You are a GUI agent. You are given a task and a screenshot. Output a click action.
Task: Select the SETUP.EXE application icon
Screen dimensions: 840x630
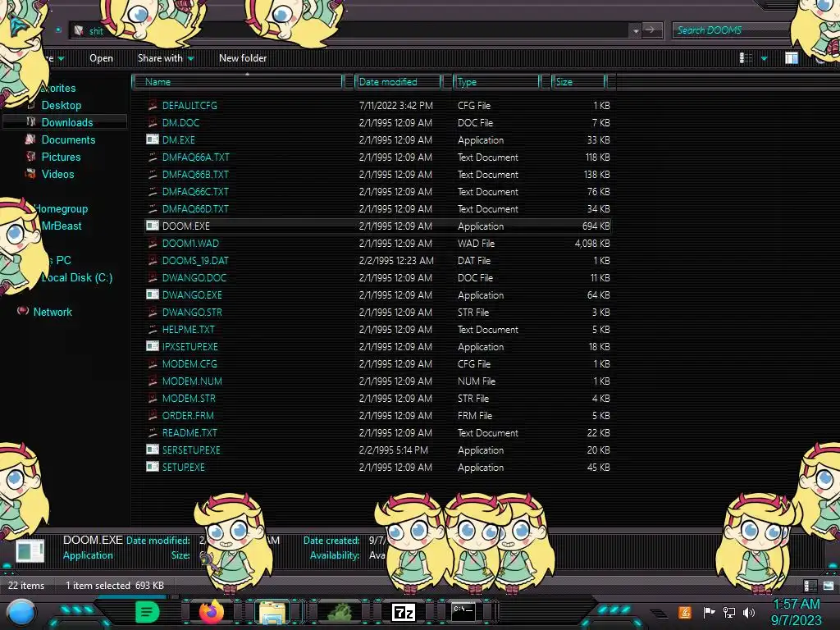pyautogui.click(x=153, y=467)
